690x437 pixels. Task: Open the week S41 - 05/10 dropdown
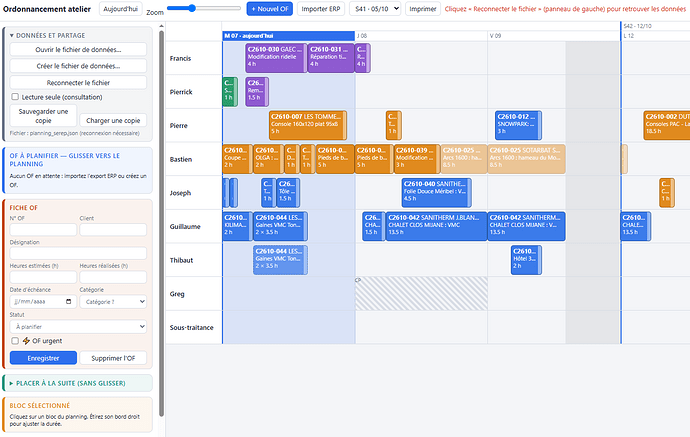[375, 9]
